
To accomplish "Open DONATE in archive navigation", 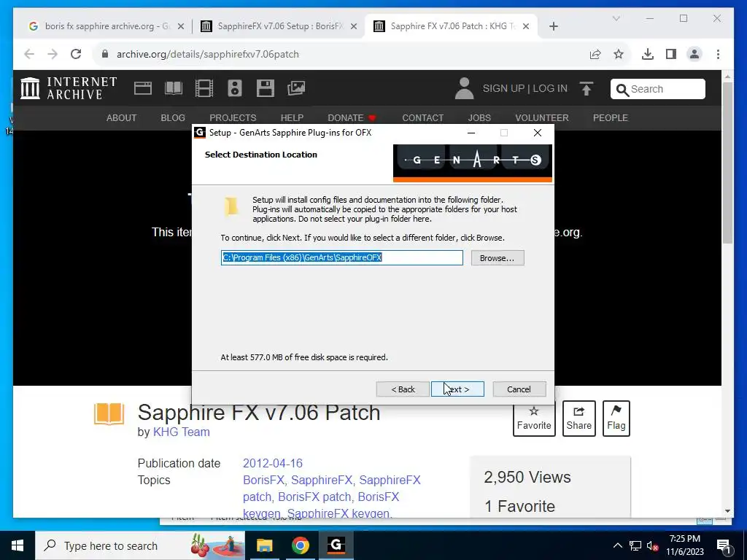I will click(352, 117).
